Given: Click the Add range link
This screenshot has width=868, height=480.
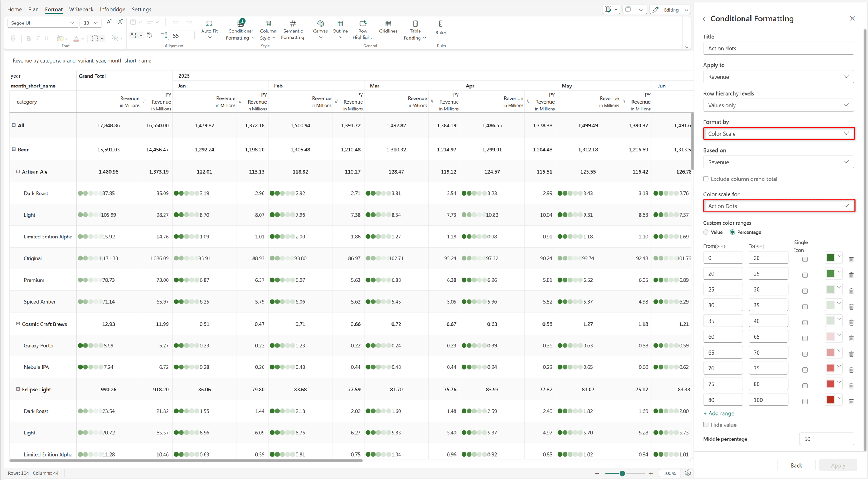Looking at the screenshot, I should click(x=718, y=413).
